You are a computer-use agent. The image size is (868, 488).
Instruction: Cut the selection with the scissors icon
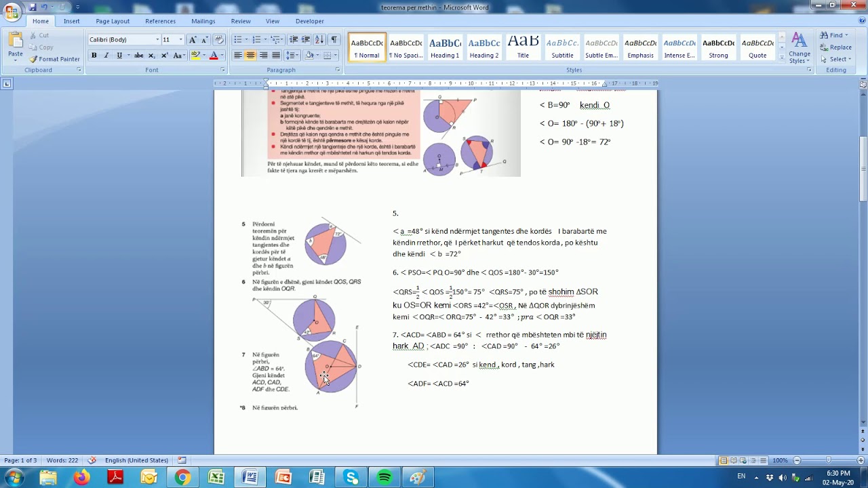tap(33, 35)
